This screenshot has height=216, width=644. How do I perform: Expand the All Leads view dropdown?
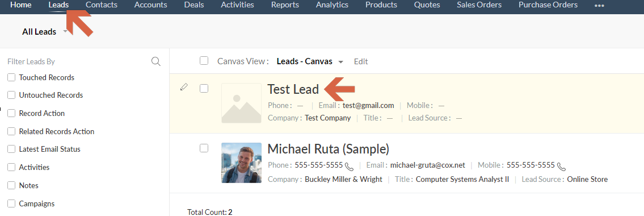pos(65,32)
